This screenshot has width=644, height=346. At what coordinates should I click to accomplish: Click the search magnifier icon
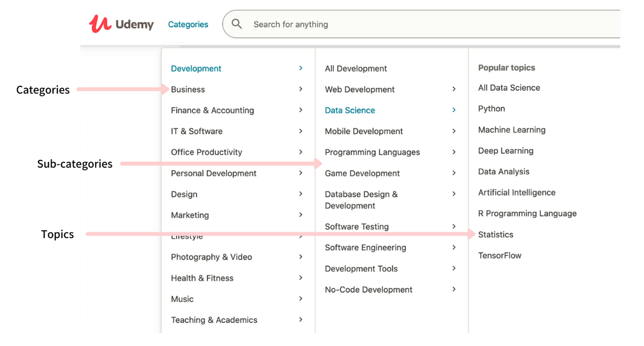[237, 24]
